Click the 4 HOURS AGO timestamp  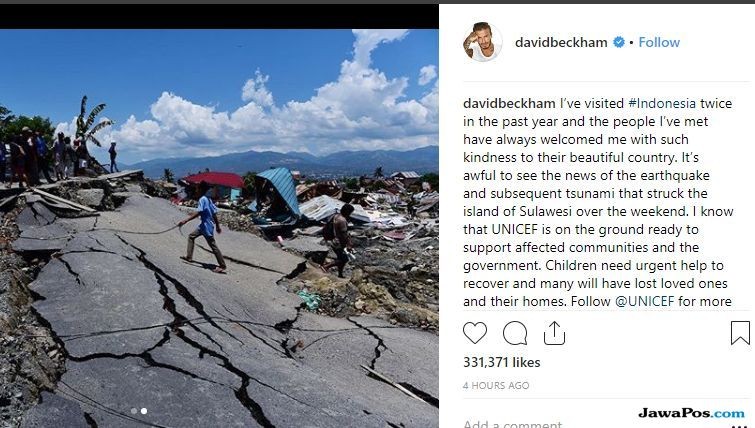pos(496,385)
